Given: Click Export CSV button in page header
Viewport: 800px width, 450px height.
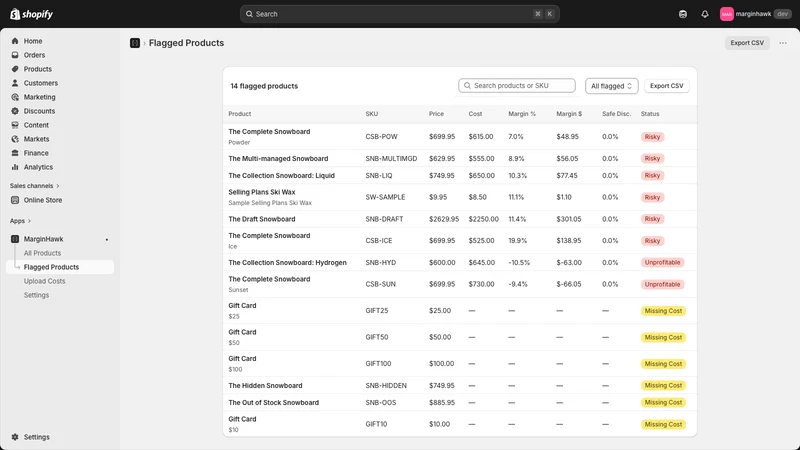Looking at the screenshot, I should 747,43.
